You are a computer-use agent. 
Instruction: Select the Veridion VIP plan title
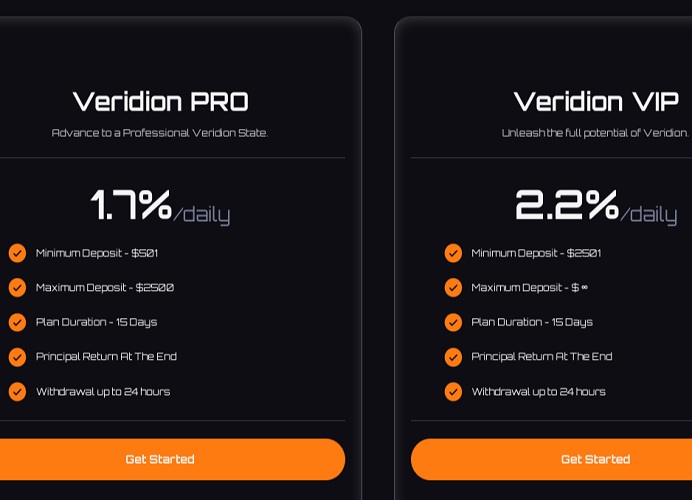(x=596, y=102)
